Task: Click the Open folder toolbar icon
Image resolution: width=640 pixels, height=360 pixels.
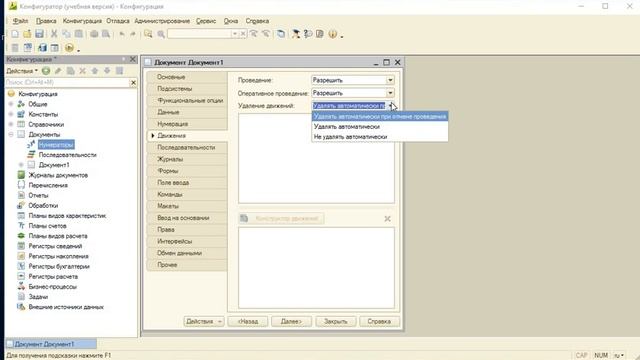Action: click(x=27, y=34)
